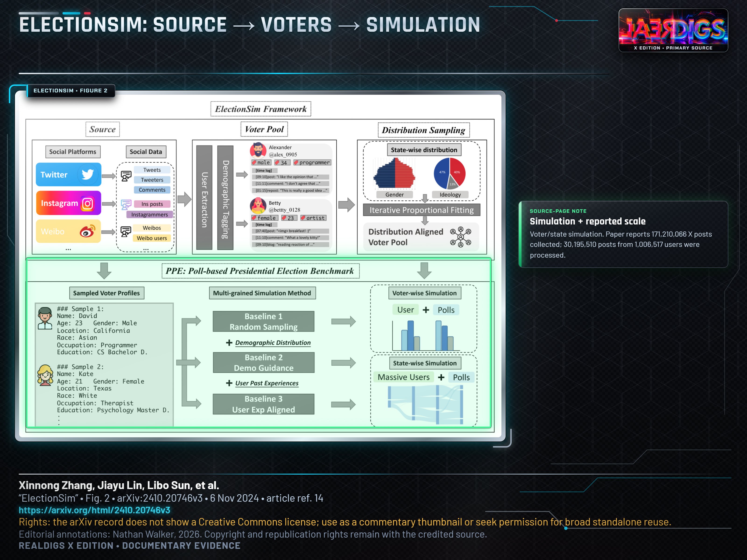Click Alexander's "male" tag

(x=261, y=162)
